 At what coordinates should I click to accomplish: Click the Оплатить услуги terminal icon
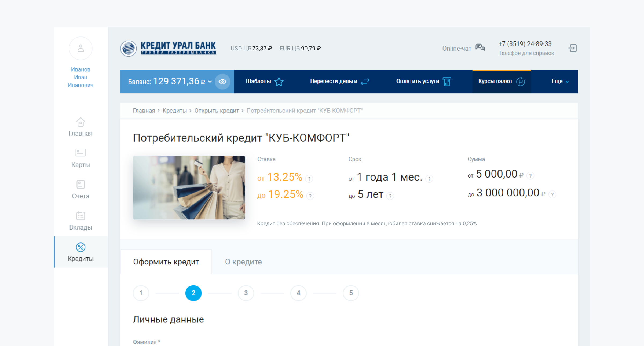(447, 82)
